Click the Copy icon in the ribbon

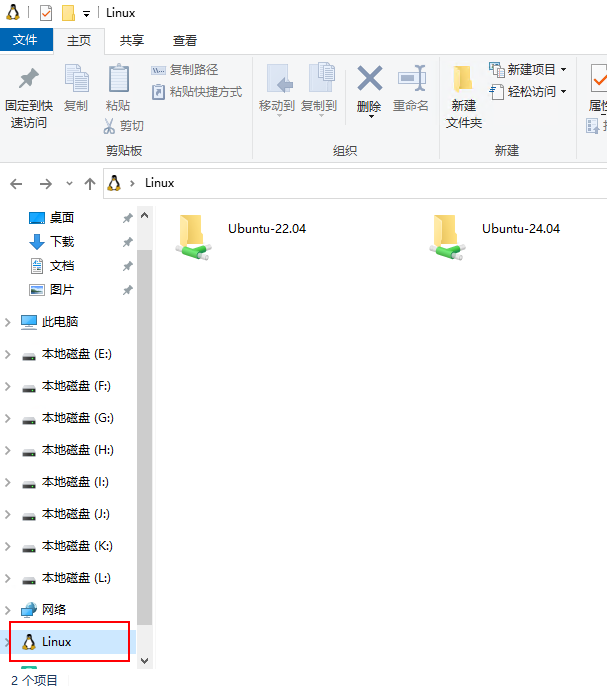coord(76,78)
